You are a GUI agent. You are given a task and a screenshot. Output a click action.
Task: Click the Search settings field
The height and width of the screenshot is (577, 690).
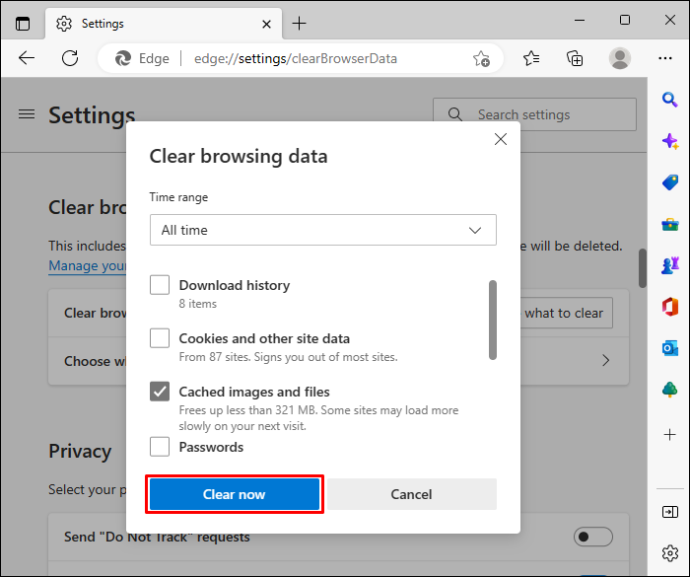coord(535,114)
